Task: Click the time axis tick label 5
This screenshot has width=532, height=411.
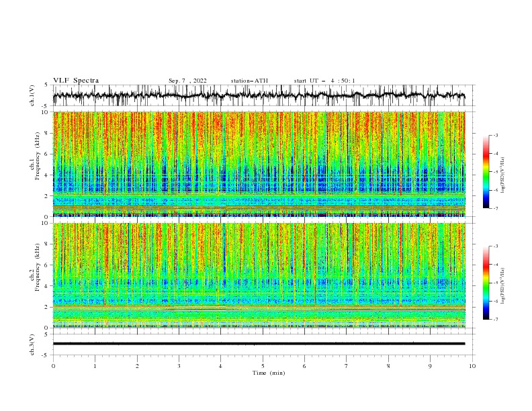Action: 263,366
